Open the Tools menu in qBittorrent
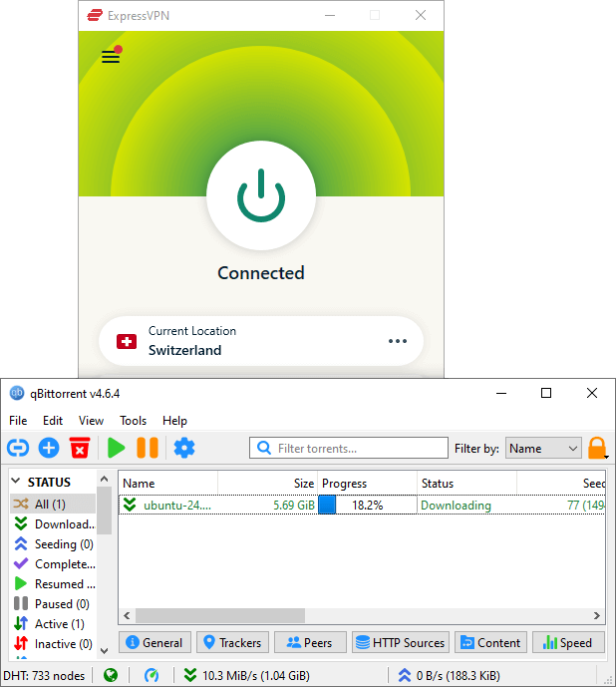 pos(134,421)
